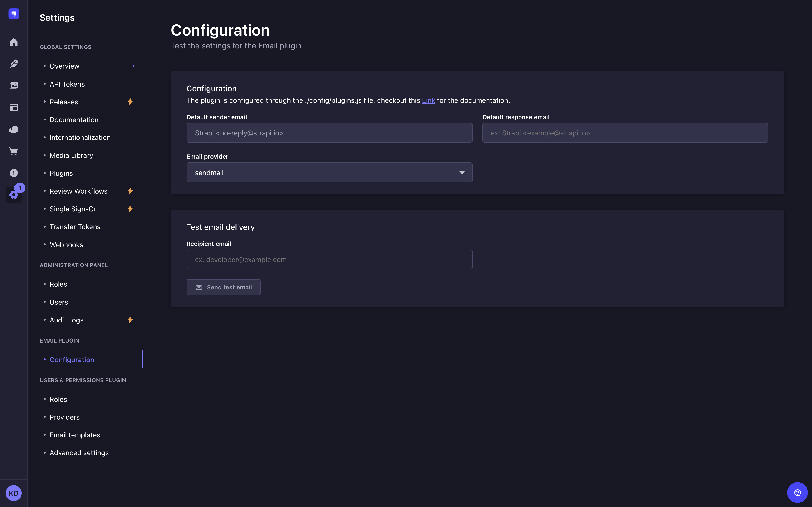812x507 pixels.
Task: Go to Webhooks in Global Settings
Action: point(66,244)
